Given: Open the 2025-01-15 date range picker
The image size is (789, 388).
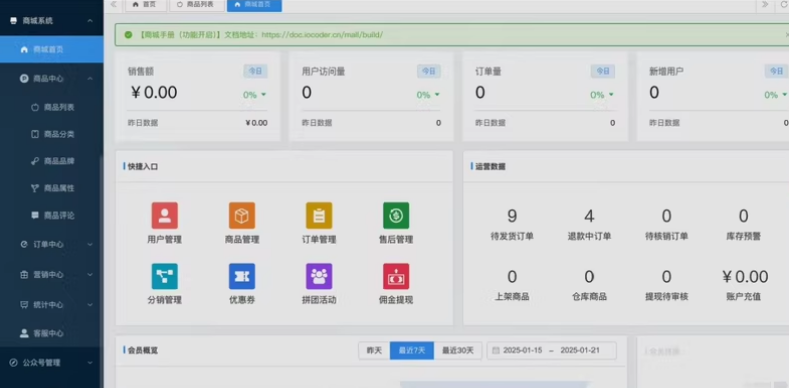Looking at the screenshot, I should 551,351.
